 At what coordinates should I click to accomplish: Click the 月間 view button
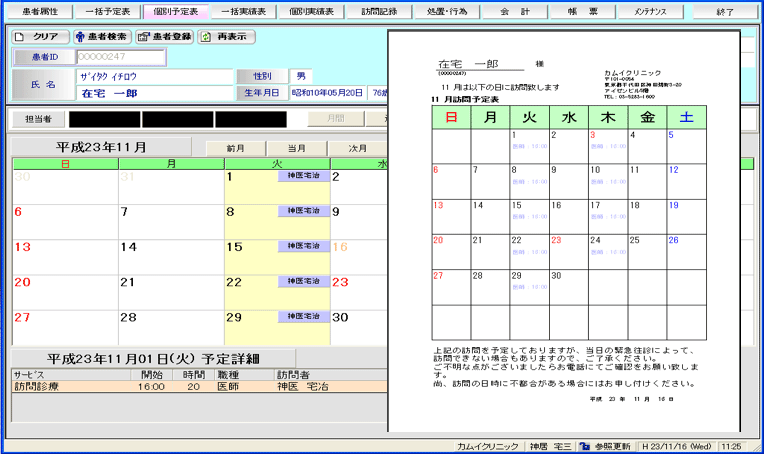(336, 118)
